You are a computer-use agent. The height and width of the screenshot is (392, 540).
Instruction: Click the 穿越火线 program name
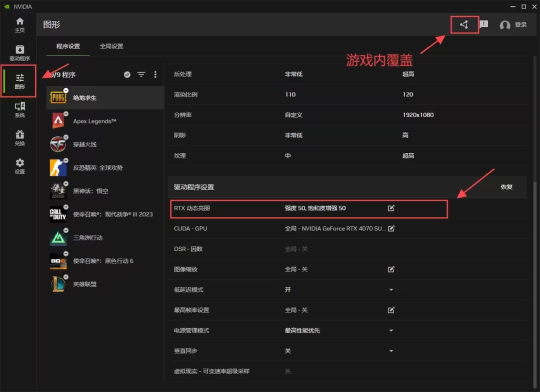click(x=84, y=144)
